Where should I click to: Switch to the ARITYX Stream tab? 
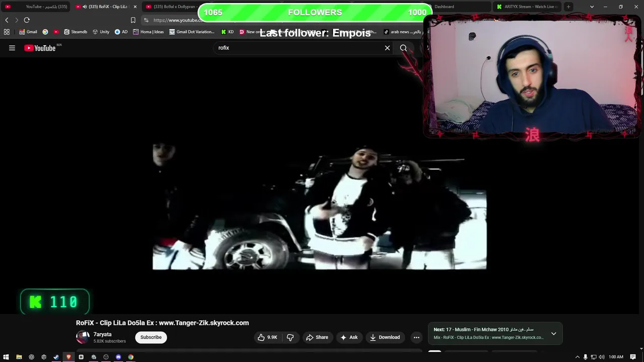point(527,7)
